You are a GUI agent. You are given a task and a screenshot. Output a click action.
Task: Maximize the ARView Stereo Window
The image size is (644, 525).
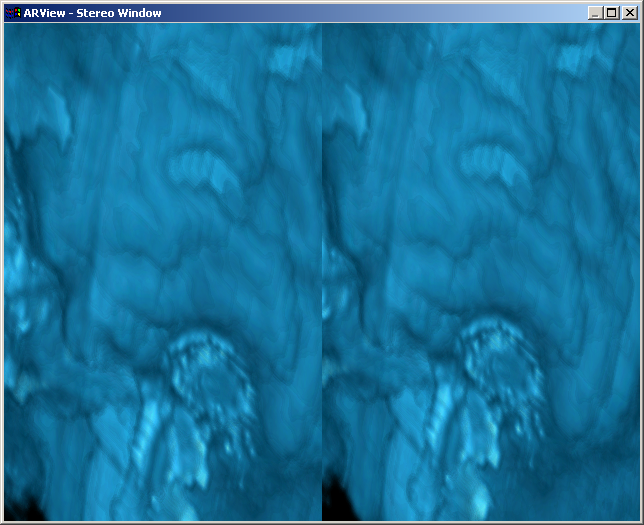pyautogui.click(x=612, y=13)
